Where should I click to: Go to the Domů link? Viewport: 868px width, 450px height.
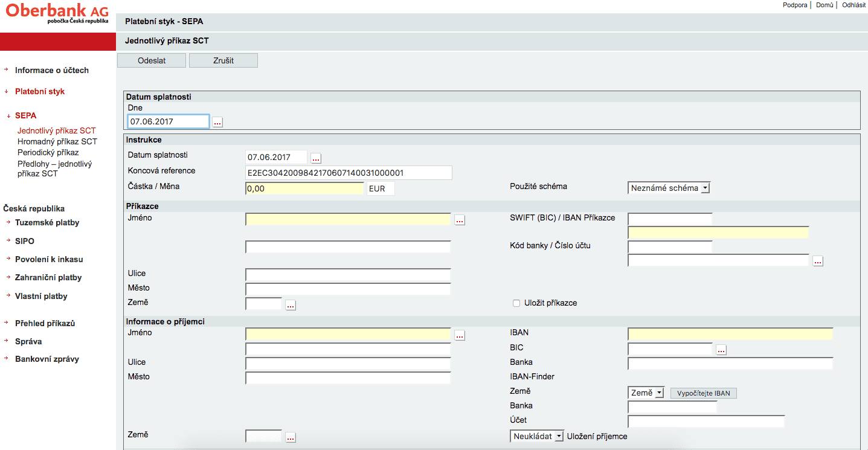[x=825, y=5]
